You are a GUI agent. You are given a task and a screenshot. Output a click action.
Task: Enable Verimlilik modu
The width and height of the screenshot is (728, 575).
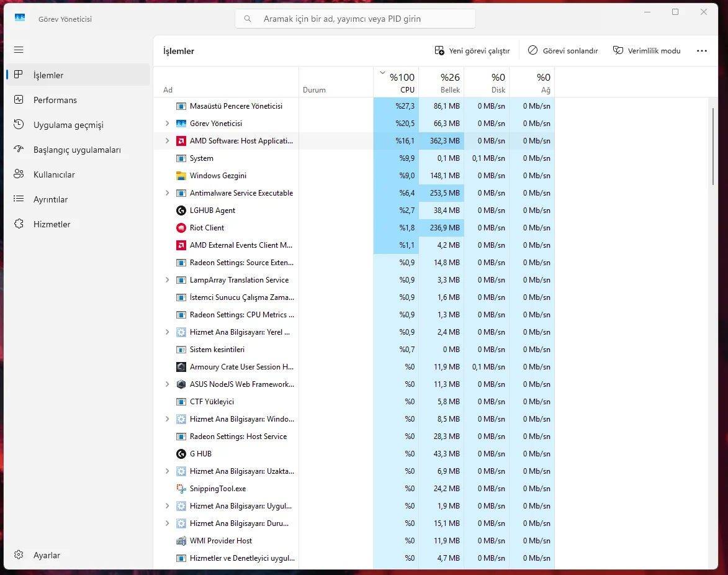[x=647, y=51]
